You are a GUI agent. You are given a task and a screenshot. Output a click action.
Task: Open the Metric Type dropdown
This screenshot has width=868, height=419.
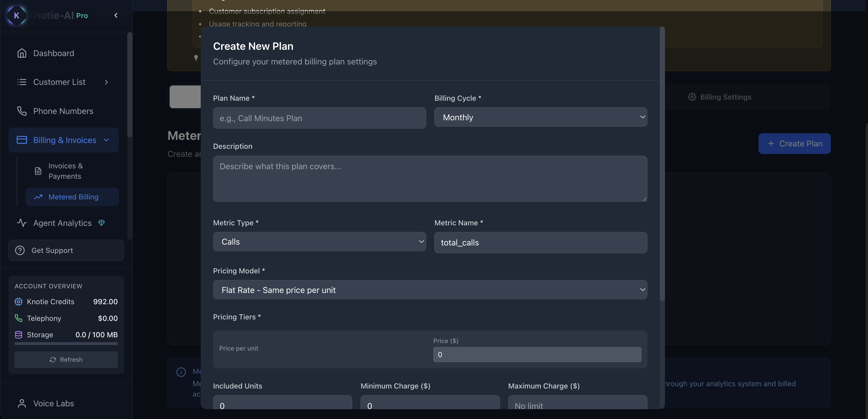tap(319, 242)
